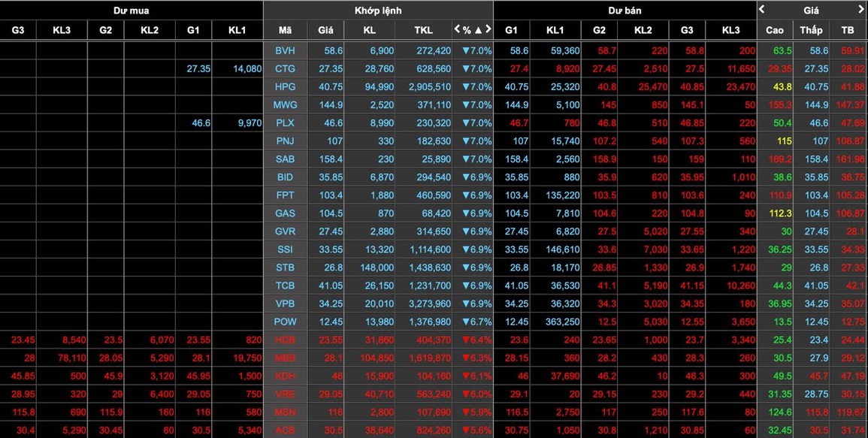Click FPT sell volume 135,220

coord(562,195)
